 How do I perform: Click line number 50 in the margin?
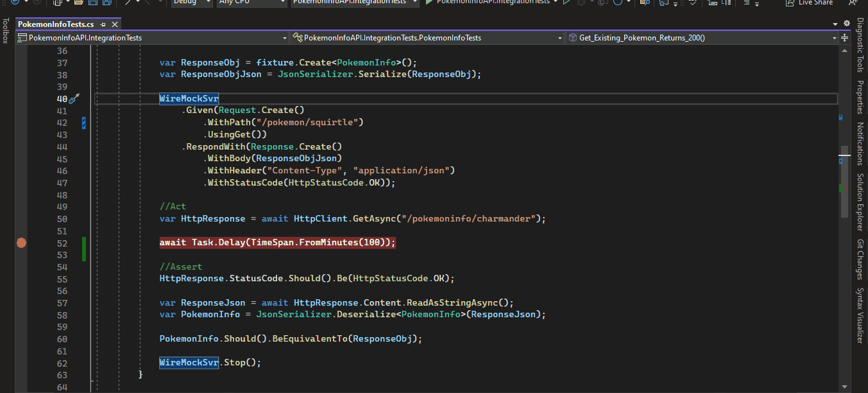62,219
